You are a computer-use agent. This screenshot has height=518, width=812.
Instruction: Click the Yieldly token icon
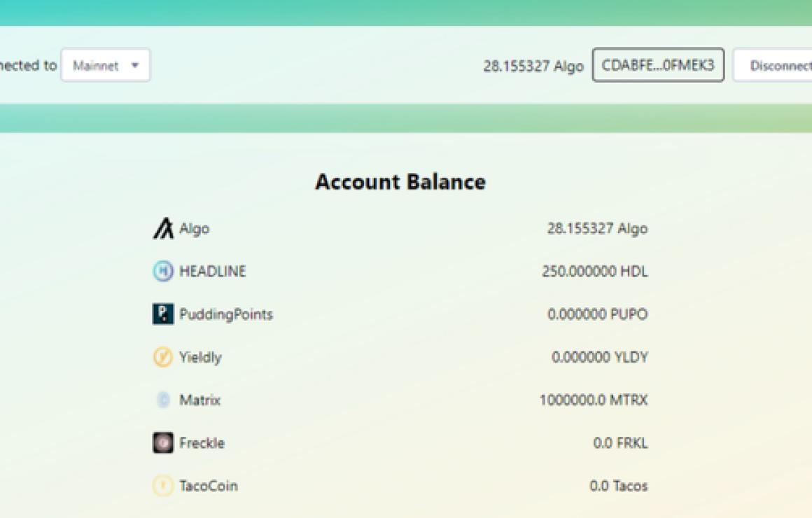[x=163, y=357]
